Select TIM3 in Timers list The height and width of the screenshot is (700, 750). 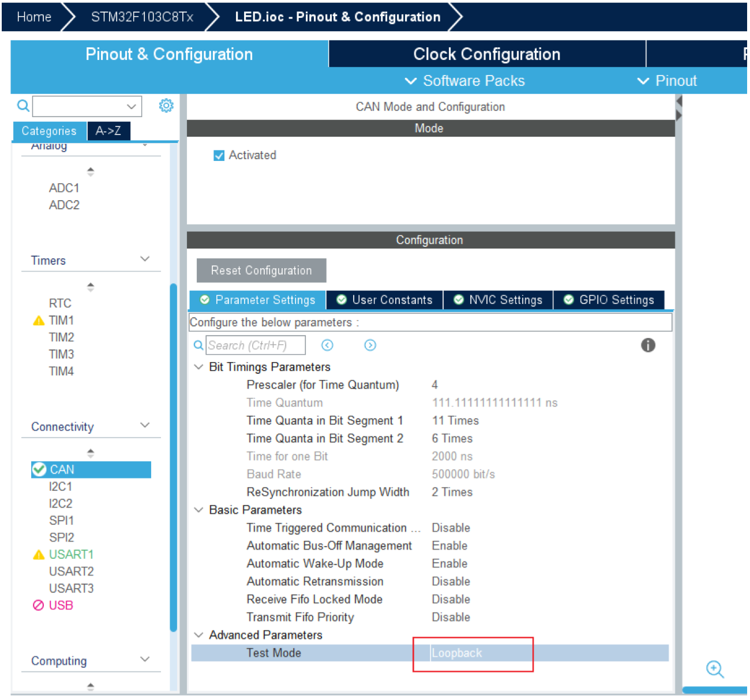[61, 355]
